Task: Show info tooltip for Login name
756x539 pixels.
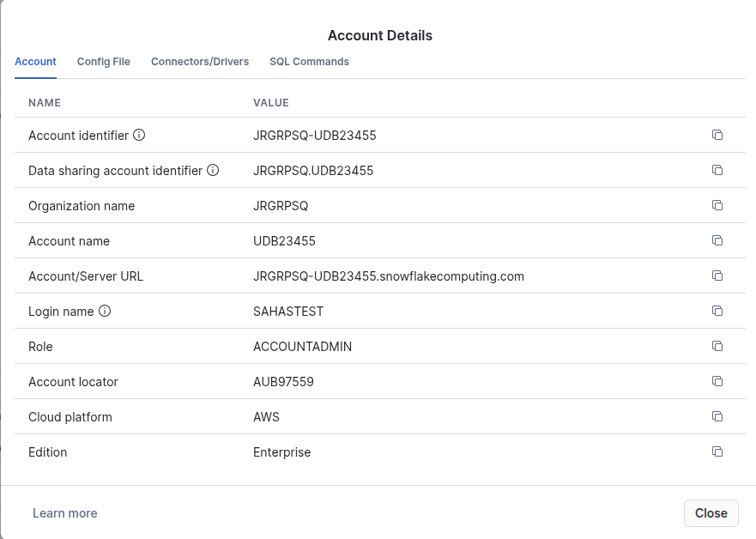Action: point(105,311)
